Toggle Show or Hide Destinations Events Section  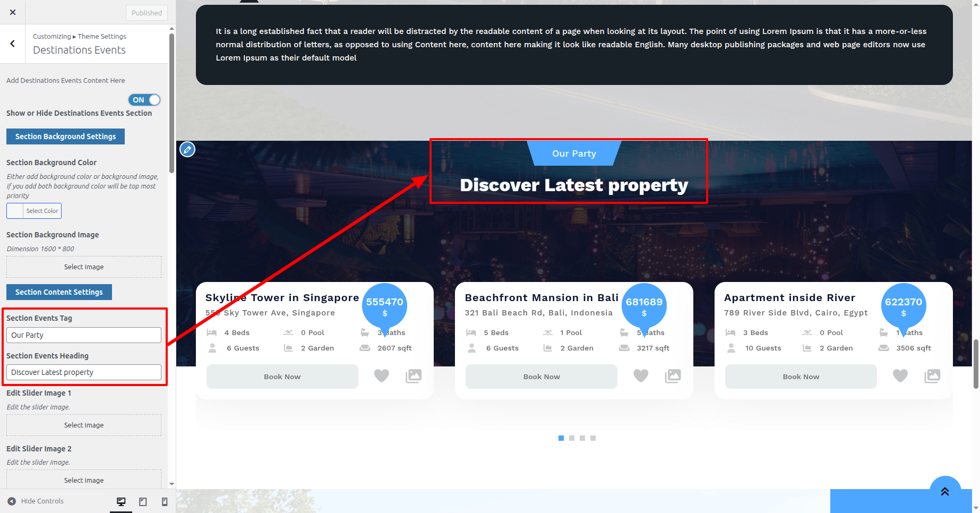click(x=144, y=100)
